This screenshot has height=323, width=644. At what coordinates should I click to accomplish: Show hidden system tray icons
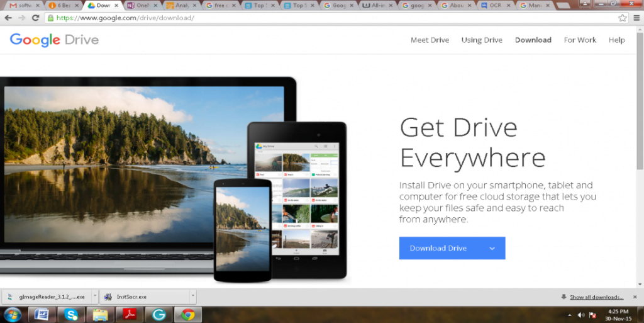(569, 315)
